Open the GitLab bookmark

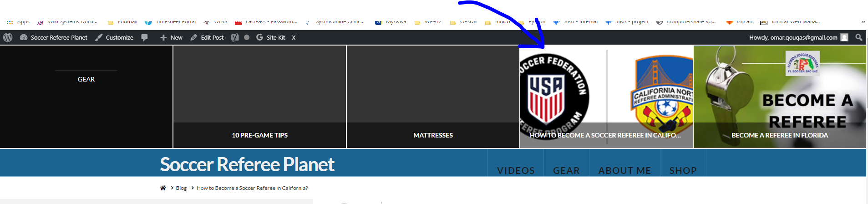(x=739, y=22)
